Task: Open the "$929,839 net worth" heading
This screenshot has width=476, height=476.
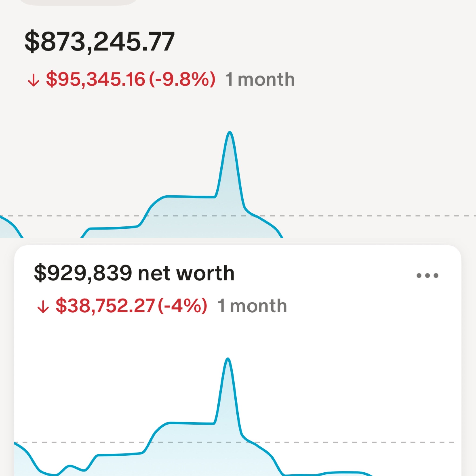Action: click(x=134, y=273)
